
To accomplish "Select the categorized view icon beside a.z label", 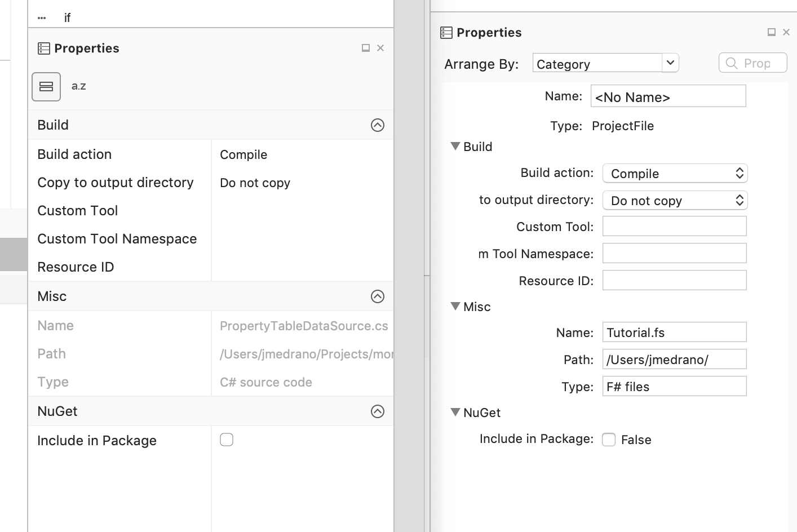I will click(46, 86).
